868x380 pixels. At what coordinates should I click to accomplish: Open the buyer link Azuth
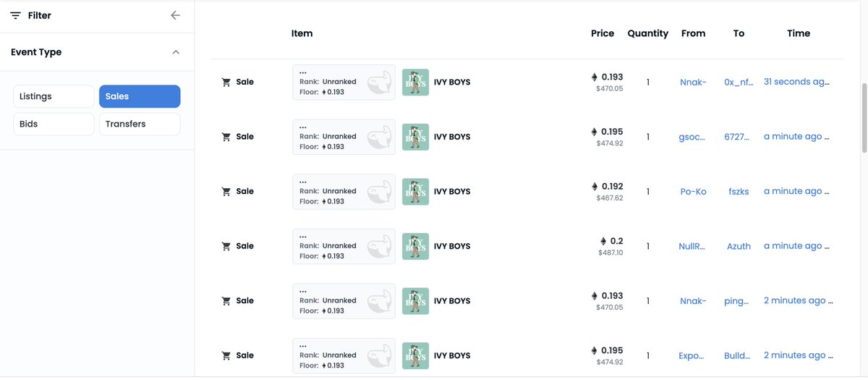pos(739,246)
